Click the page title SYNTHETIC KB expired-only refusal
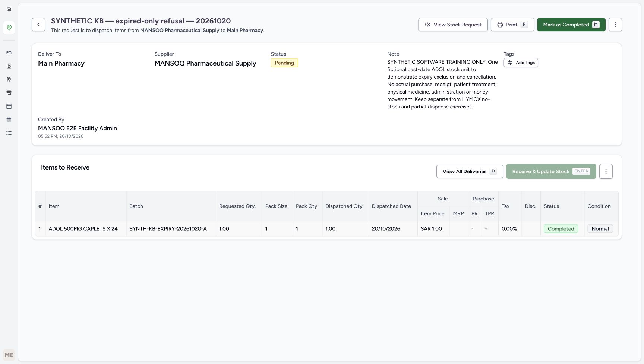 [141, 21]
